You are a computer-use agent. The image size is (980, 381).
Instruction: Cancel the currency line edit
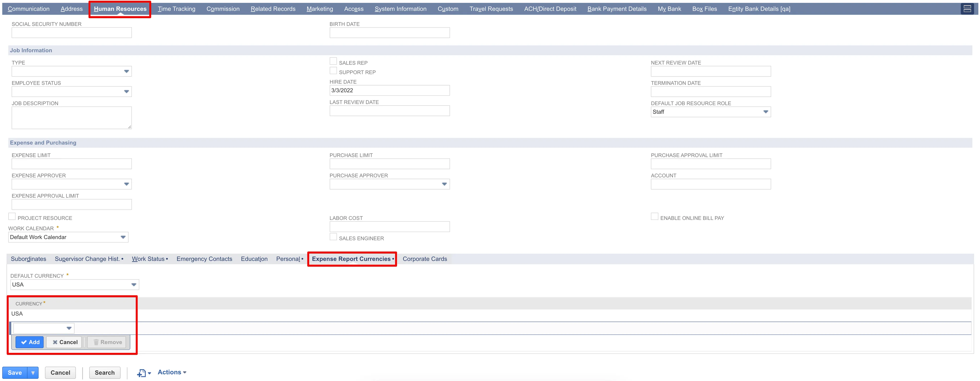[x=64, y=342]
